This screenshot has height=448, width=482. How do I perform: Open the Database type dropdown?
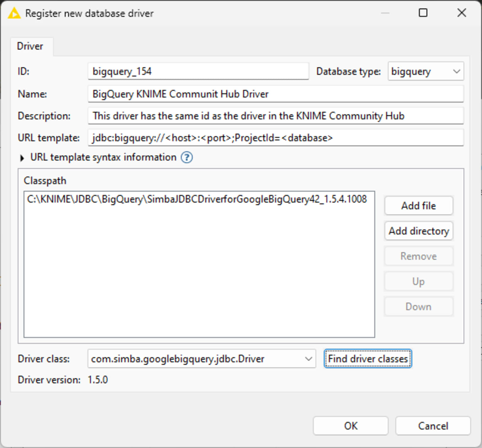426,71
